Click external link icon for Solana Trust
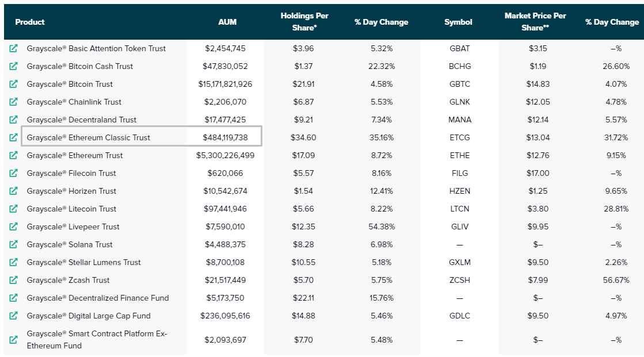This screenshot has height=357, width=644. click(x=14, y=245)
